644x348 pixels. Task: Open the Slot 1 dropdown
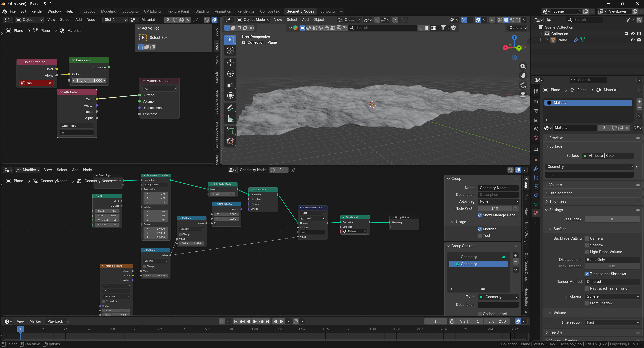(115, 20)
